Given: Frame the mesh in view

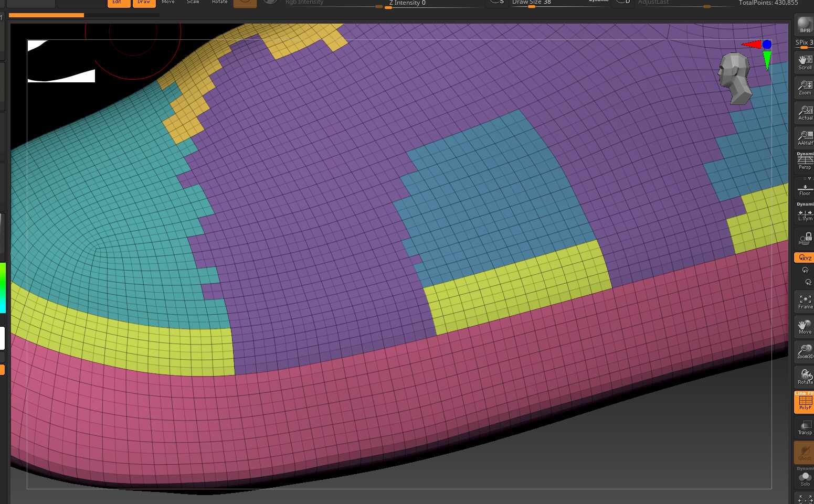Looking at the screenshot, I should coord(804,301).
